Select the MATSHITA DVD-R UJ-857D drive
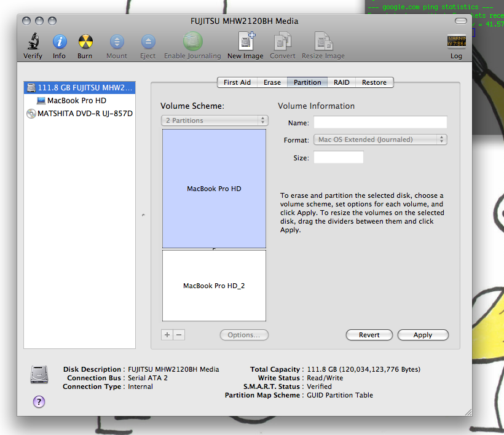The image size is (504, 435). 79,114
